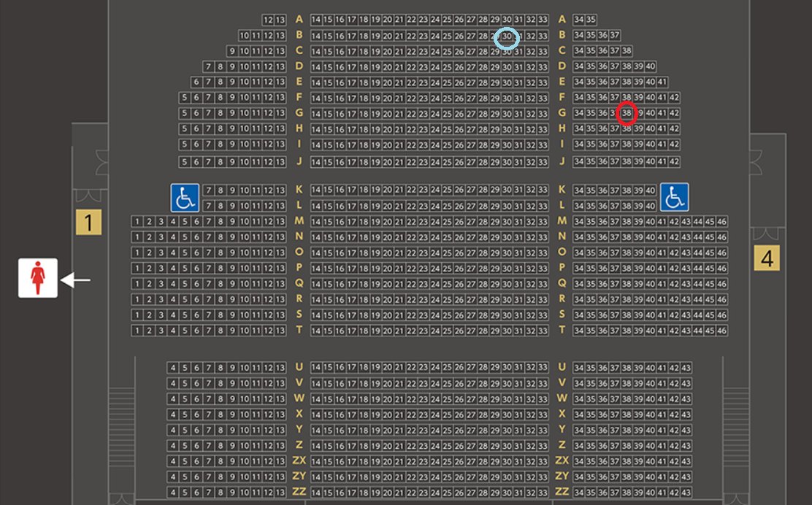Select seat 25 in row V
This screenshot has width=812, height=505.
[447, 383]
